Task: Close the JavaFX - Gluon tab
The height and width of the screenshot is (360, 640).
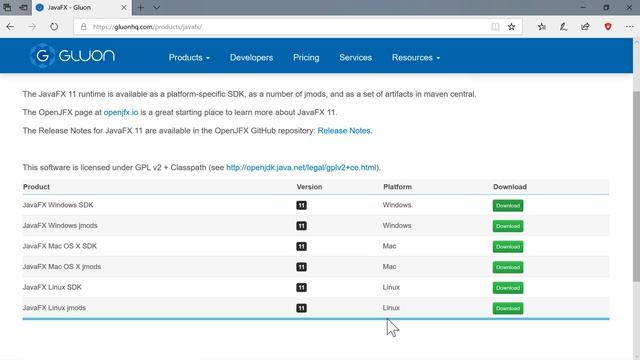Action: (124, 7)
